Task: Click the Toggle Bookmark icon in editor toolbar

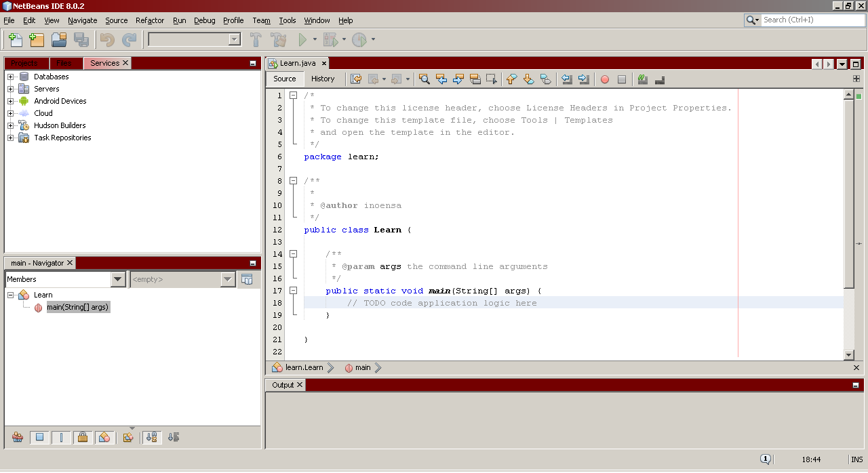Action: coord(545,79)
